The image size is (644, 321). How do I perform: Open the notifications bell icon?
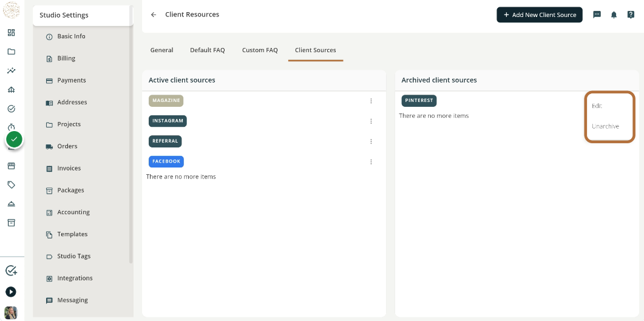click(614, 15)
